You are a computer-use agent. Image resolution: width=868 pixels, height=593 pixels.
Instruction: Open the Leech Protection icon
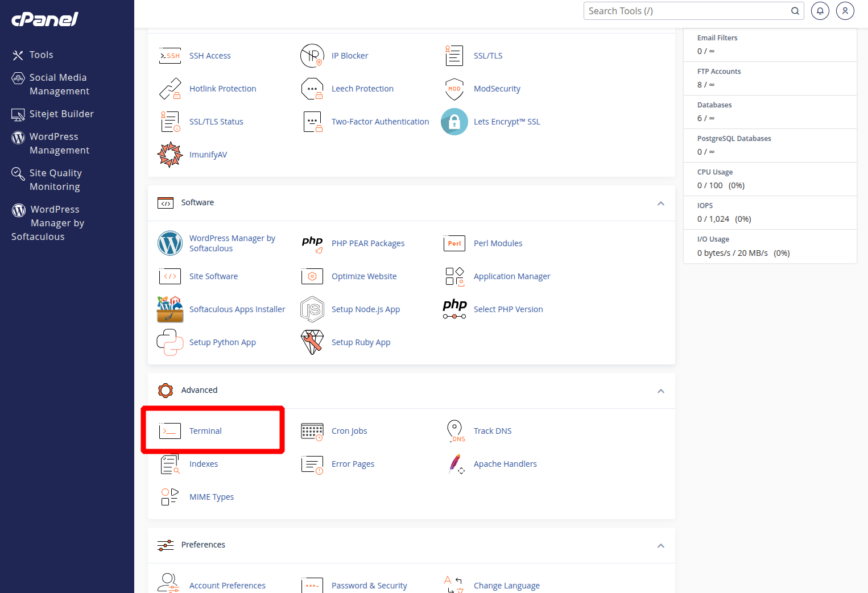pos(312,89)
